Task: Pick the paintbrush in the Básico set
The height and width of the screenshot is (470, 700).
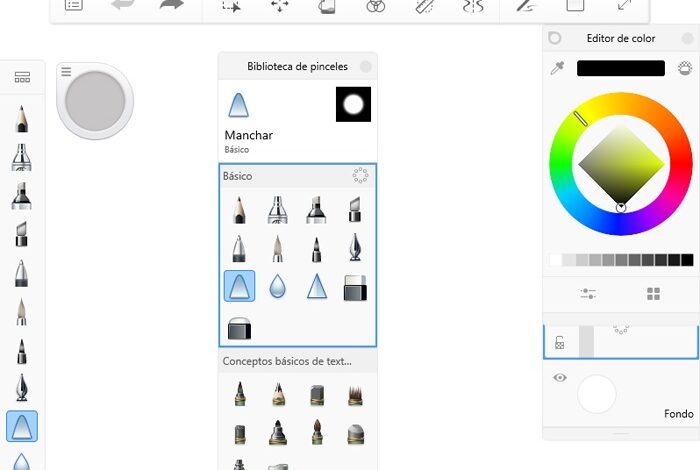Action: point(278,248)
